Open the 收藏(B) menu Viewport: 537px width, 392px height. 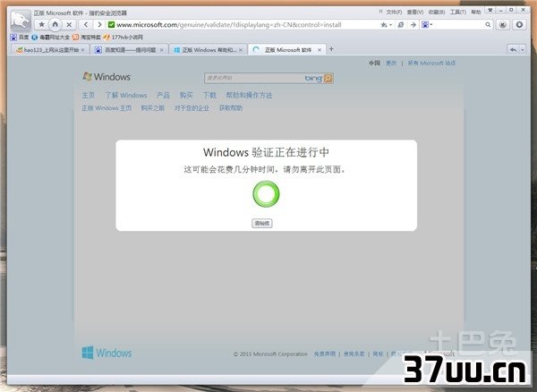pos(437,12)
